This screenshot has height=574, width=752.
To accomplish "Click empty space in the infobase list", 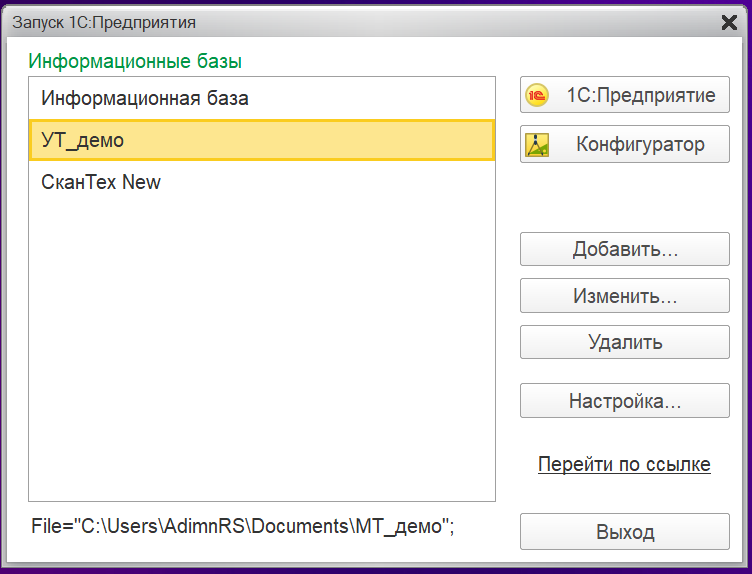I will pos(260,350).
